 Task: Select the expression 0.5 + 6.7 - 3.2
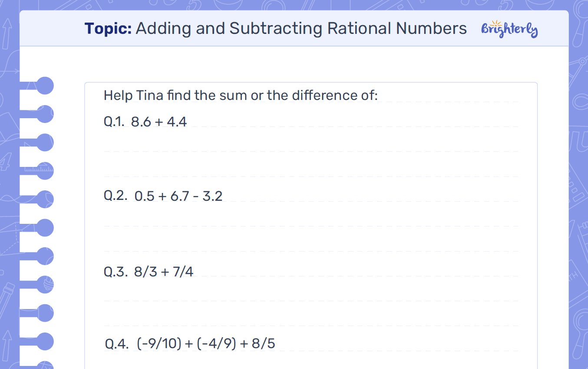[178, 196]
